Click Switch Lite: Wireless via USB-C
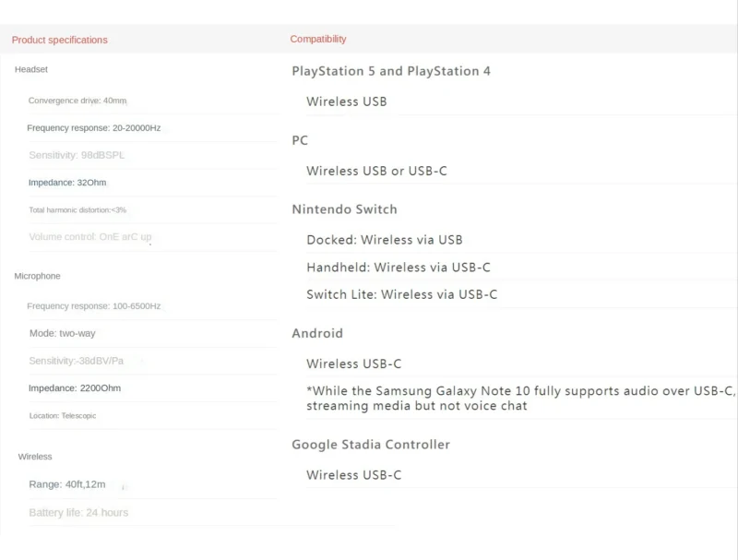 coord(401,294)
